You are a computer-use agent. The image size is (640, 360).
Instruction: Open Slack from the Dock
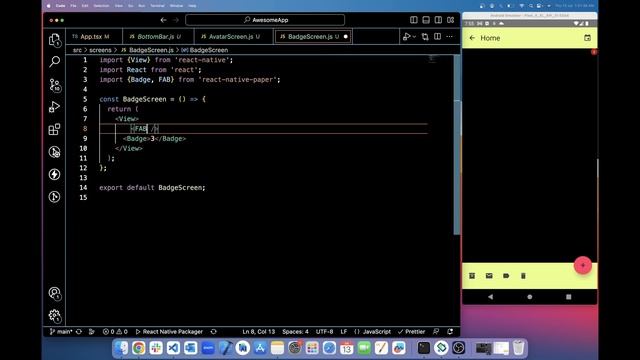coord(156,348)
